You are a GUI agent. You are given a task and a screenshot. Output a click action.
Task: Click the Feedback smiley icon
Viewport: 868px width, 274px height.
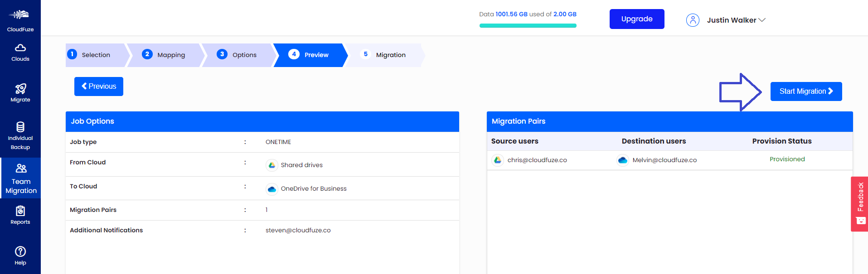(x=860, y=221)
